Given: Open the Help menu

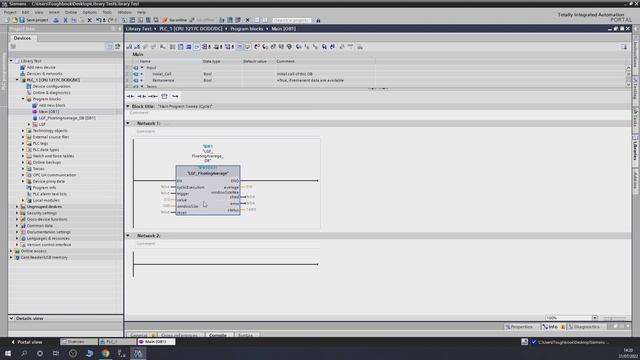Looking at the screenshot, I should click(141, 12).
